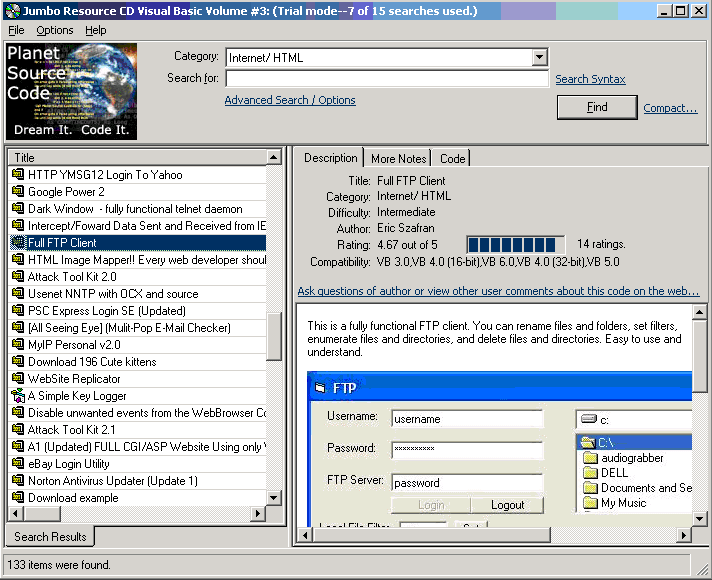Click the results list scroll up arrow
712x580 pixels.
pos(273,158)
